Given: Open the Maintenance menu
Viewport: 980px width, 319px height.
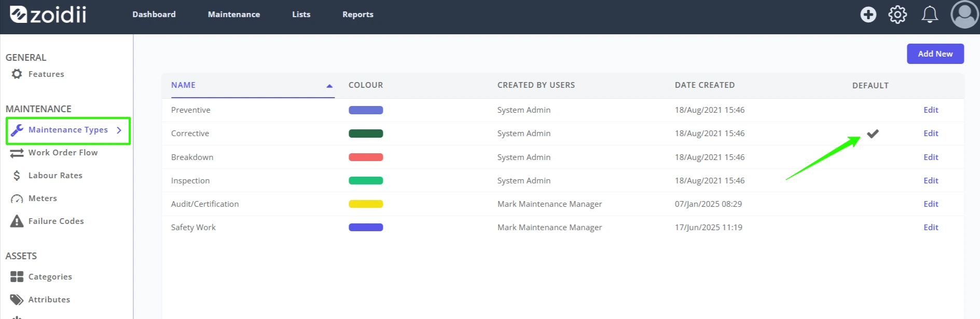Looking at the screenshot, I should pos(234,15).
